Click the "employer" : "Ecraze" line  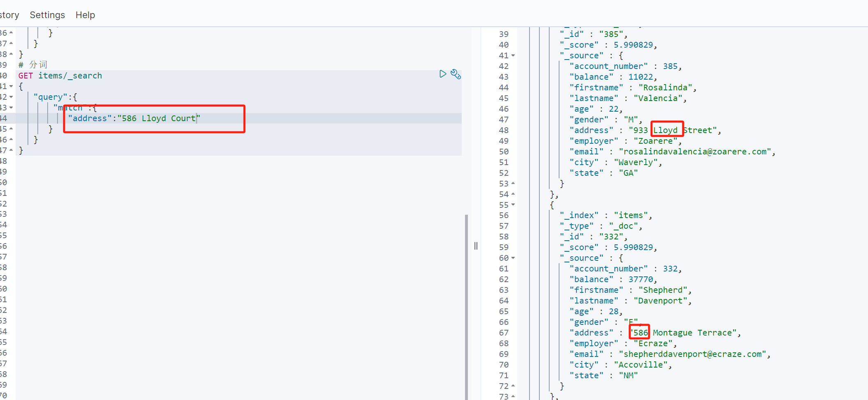click(x=623, y=343)
